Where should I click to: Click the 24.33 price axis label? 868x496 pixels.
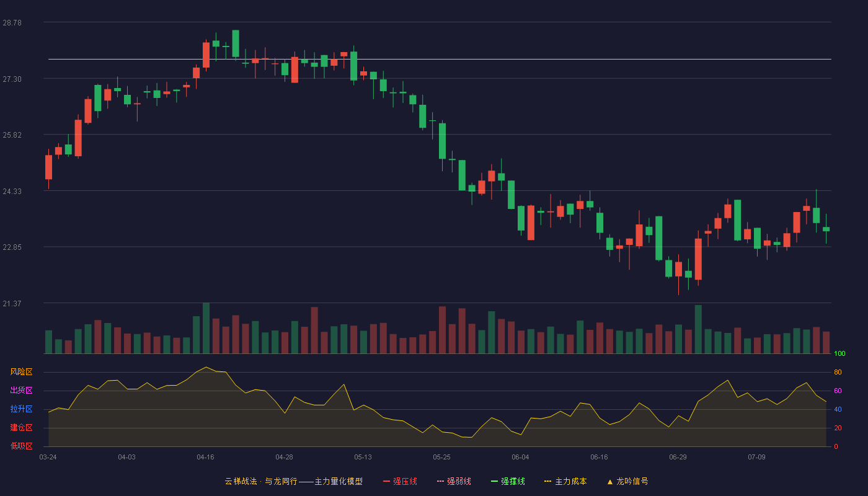12,191
